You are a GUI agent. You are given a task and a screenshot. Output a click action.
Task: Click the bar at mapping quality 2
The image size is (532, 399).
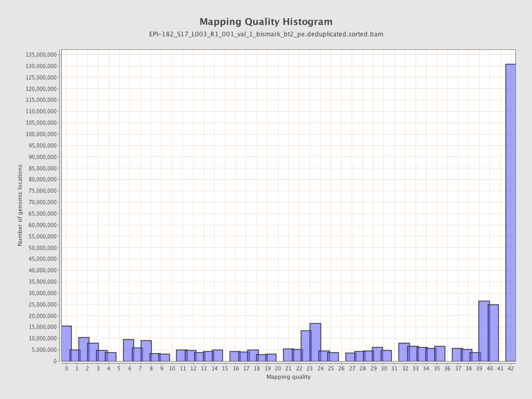pos(84,349)
